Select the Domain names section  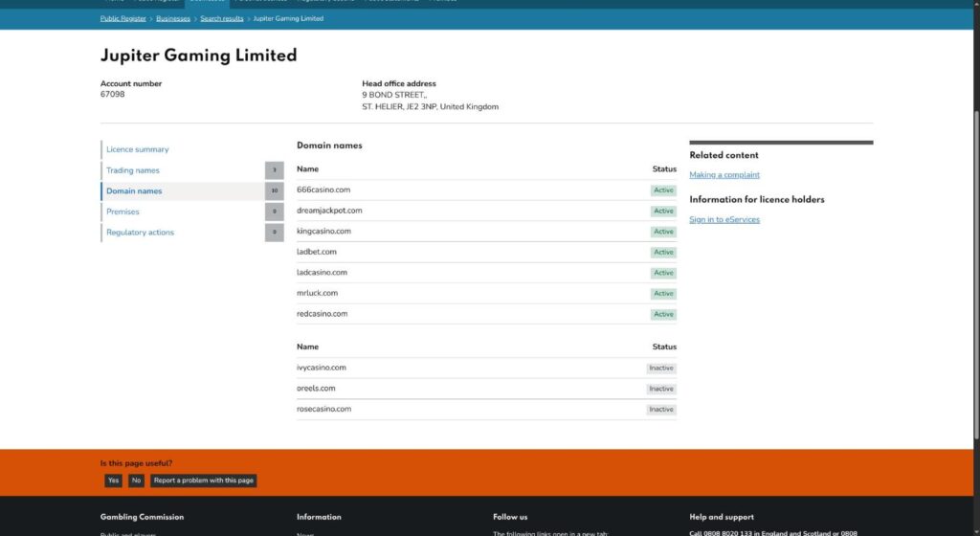[x=134, y=191]
